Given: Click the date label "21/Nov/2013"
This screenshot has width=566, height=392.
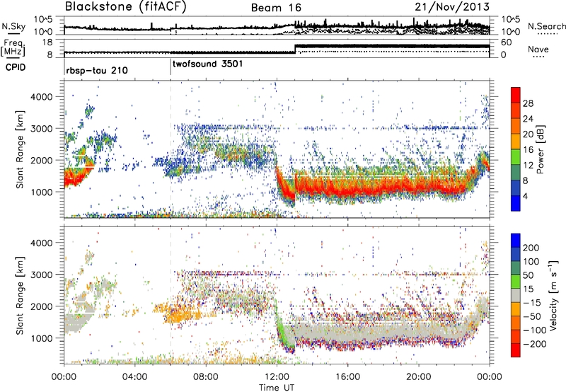Looking at the screenshot, I should (x=452, y=6).
